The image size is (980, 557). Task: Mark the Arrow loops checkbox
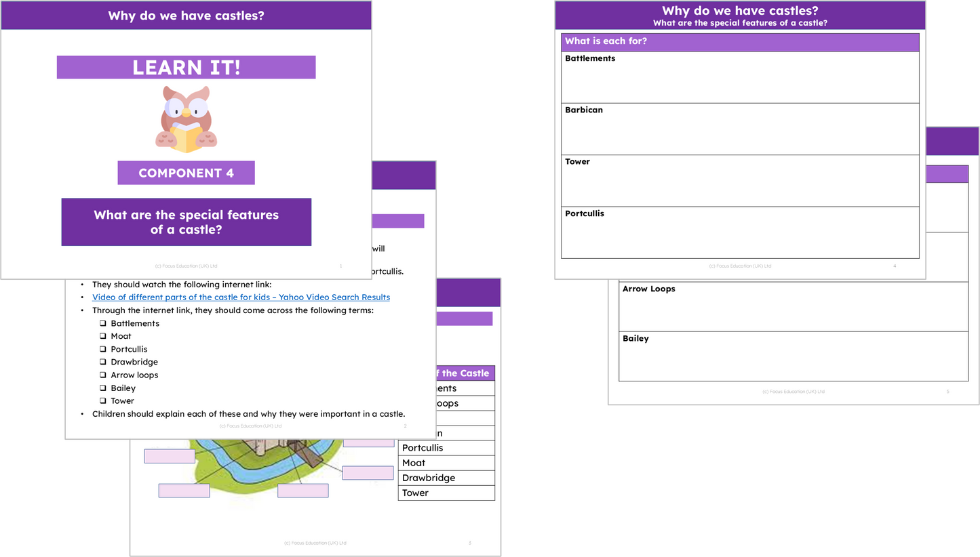point(103,375)
